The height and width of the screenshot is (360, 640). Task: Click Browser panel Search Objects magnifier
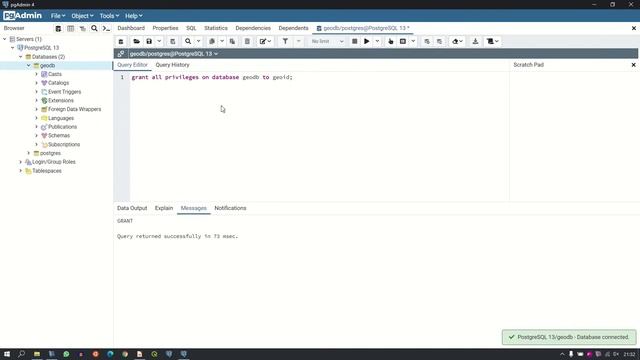pyautogui.click(x=94, y=29)
